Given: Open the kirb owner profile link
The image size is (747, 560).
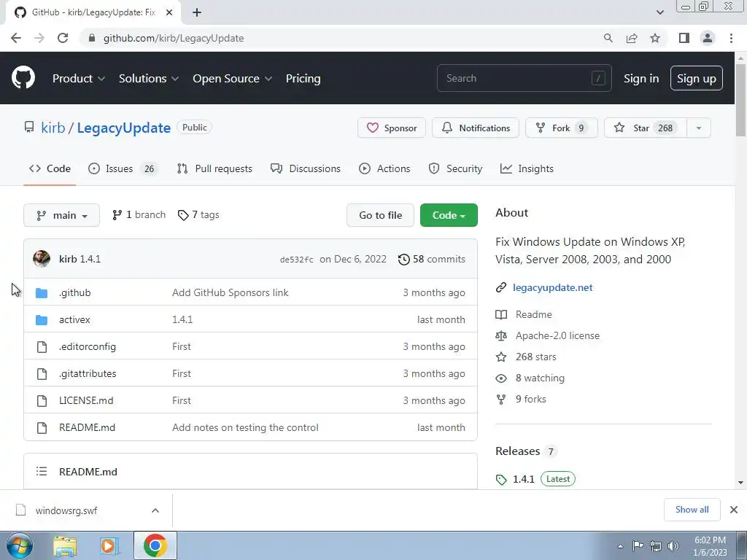Looking at the screenshot, I should (53, 128).
